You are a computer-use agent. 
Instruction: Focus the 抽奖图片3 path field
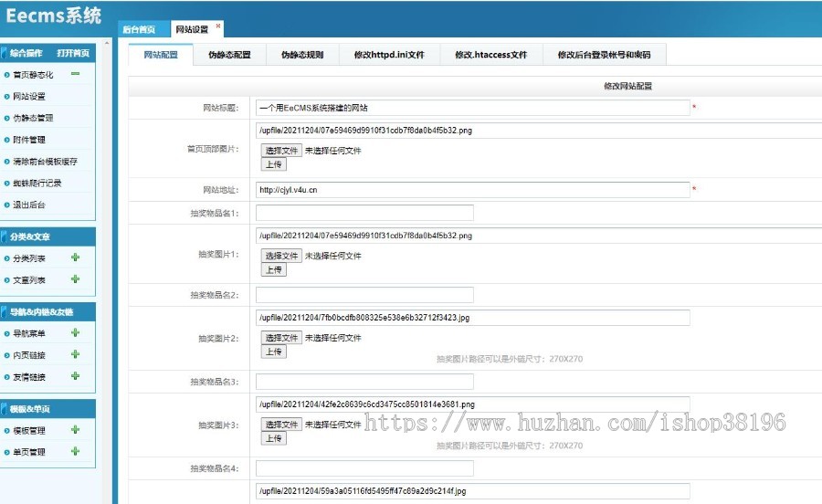(473, 404)
